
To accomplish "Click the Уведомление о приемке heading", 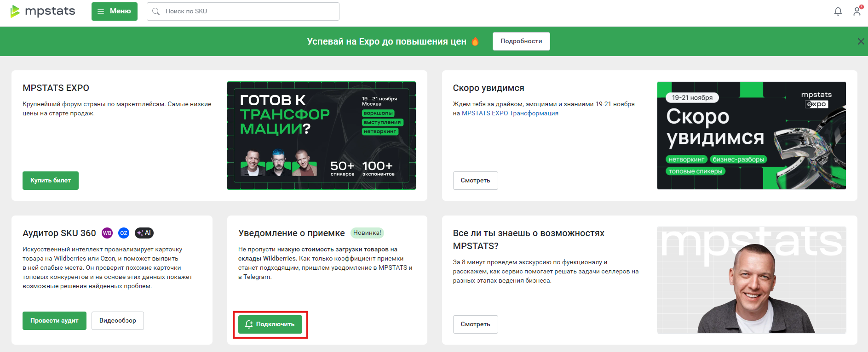I will tap(292, 233).
